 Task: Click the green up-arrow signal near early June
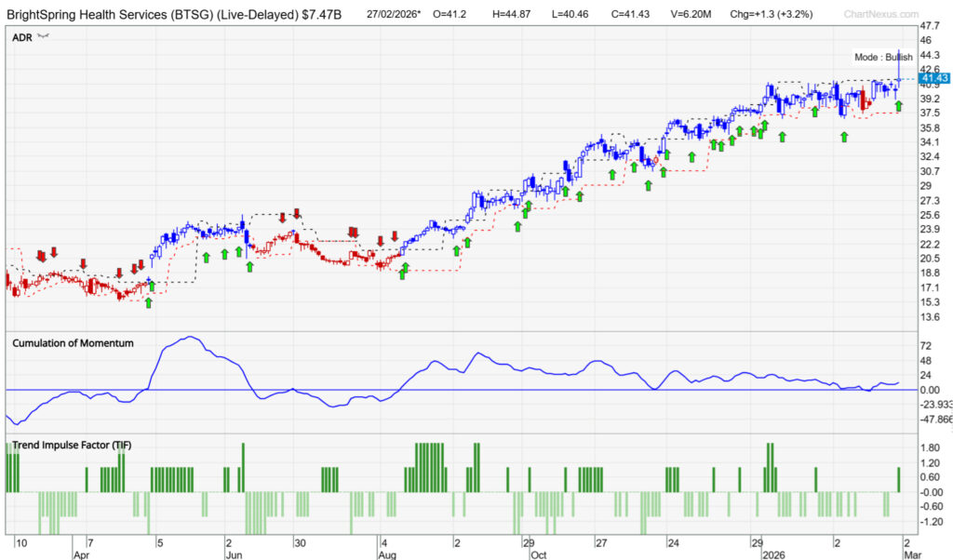(224, 252)
